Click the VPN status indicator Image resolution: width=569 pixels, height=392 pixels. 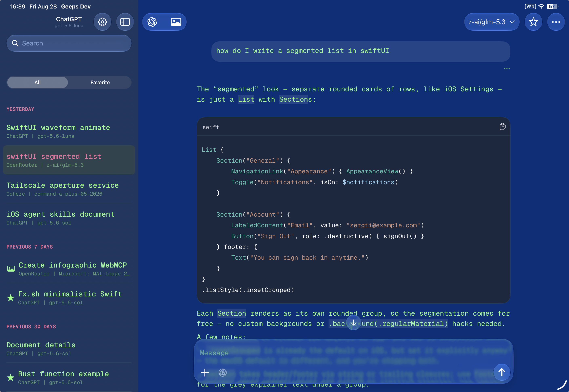pos(530,6)
